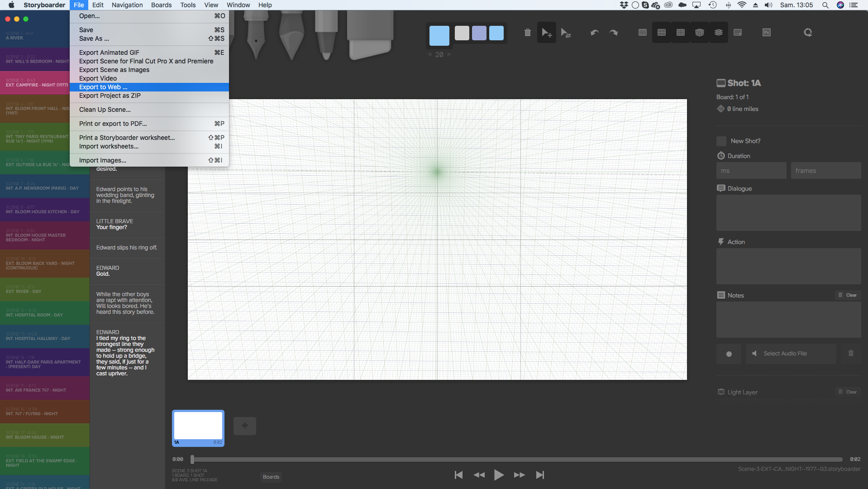Viewport: 868px width, 489px height.
Task: Toggle the perspective cube guide
Action: pyautogui.click(x=700, y=33)
